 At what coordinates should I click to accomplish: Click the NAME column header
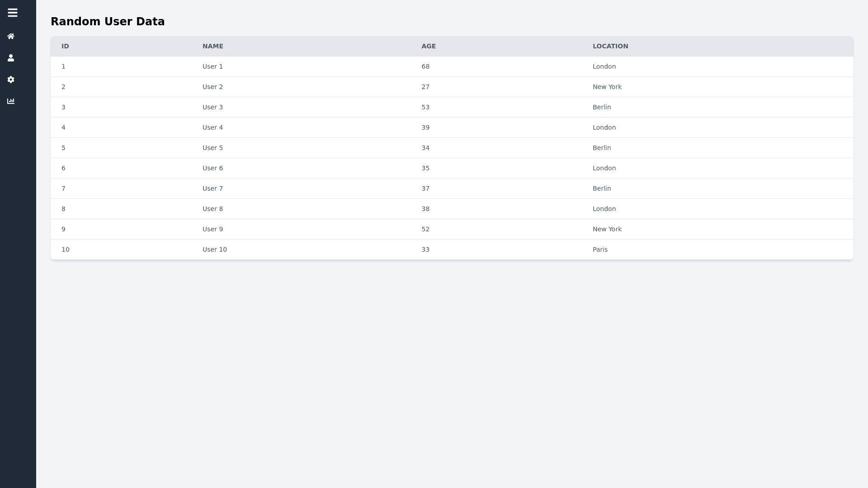click(x=212, y=46)
